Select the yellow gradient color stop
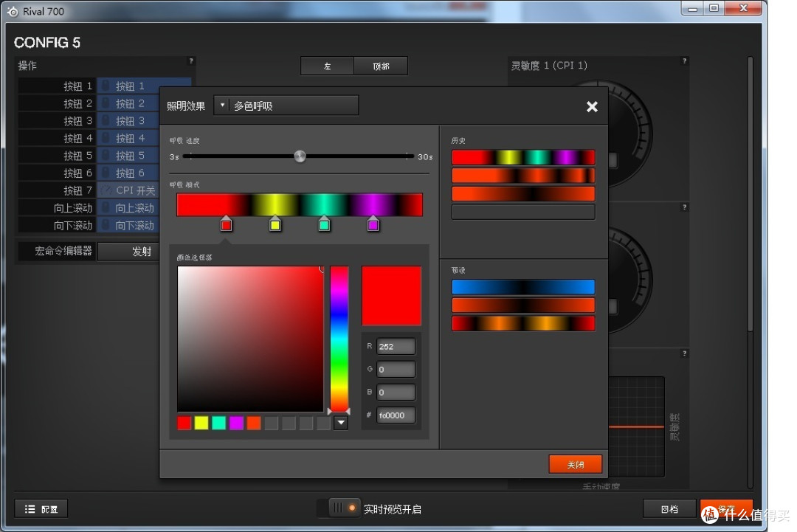This screenshot has width=797, height=532. click(275, 224)
